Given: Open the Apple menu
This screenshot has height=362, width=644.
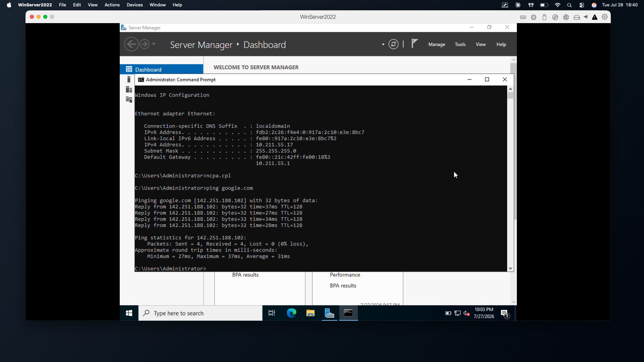Looking at the screenshot, I should (9, 5).
